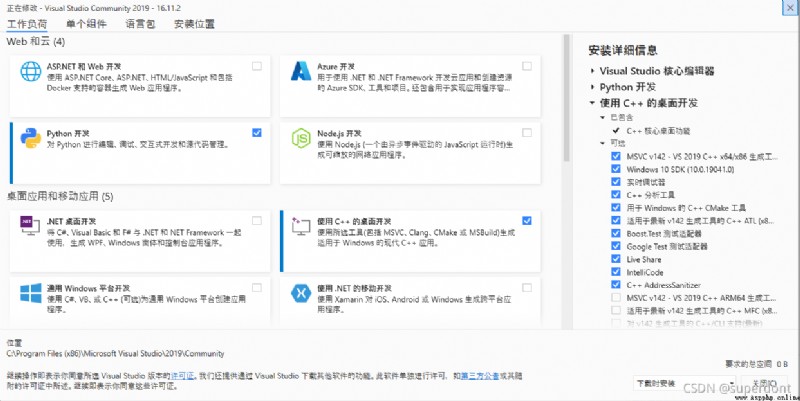Uncheck 用于 Windows 的 C++ CMake 工具
Image resolution: width=800 pixels, height=401 pixels.
point(616,208)
